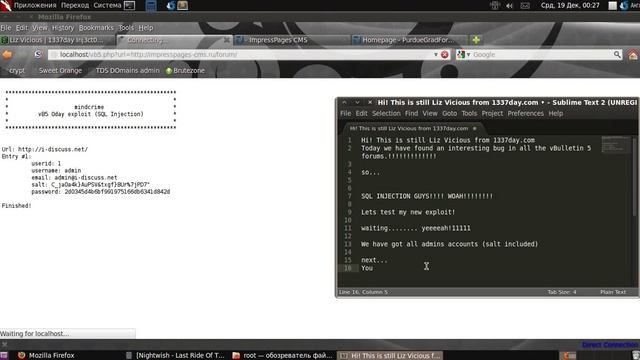Open Sublime Text Project menu

tap(492, 113)
